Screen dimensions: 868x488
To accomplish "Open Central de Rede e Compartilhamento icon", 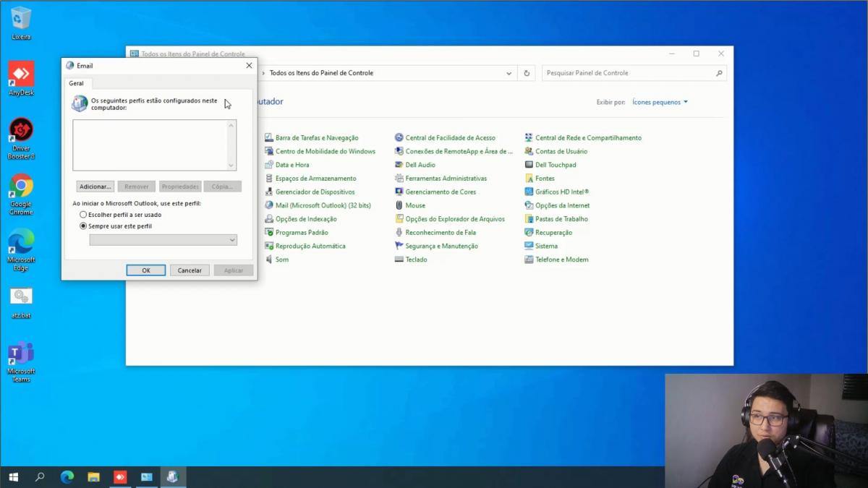I will coord(529,137).
